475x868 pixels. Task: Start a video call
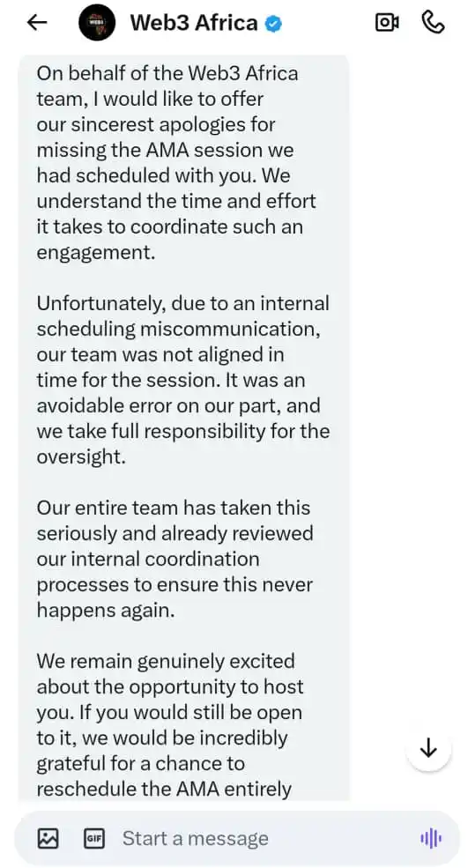(387, 23)
